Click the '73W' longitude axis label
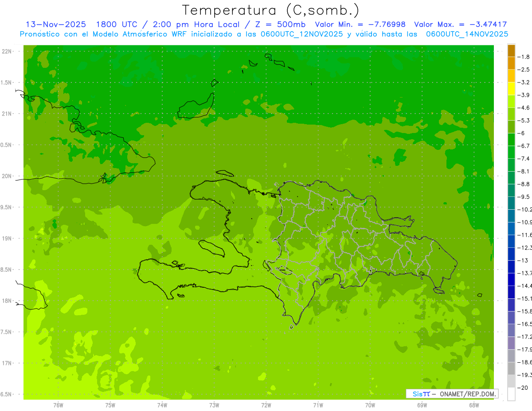 [x=214, y=405]
